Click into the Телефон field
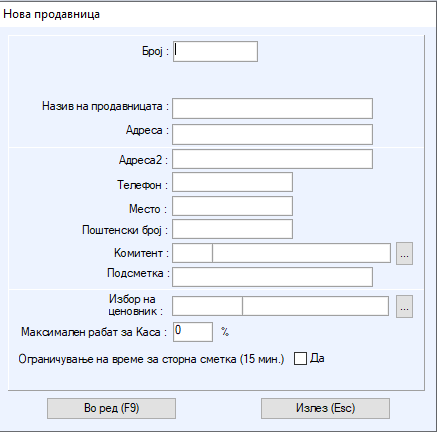This screenshot has width=438, height=432. click(232, 182)
